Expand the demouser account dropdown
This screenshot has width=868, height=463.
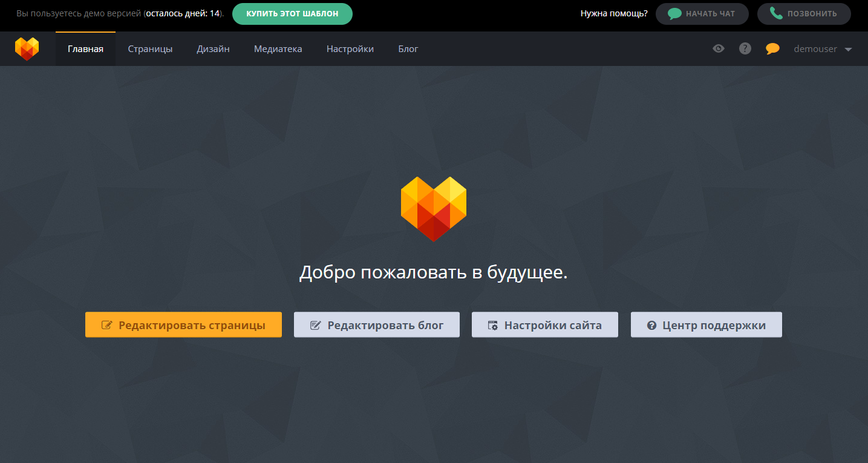pos(823,49)
